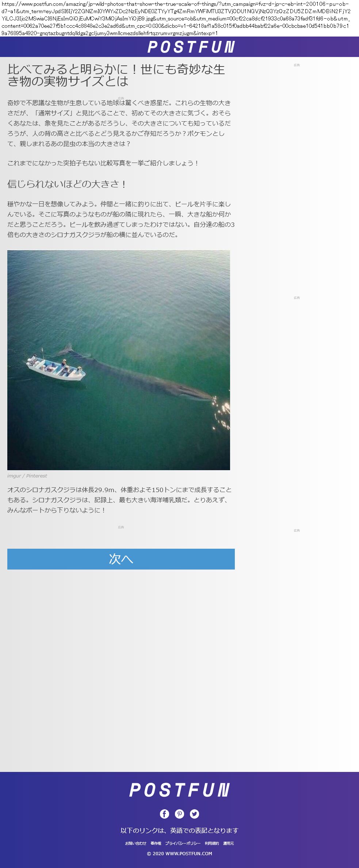The height and width of the screenshot is (868, 359).
Task: Click the POSTFUN logo in the top header
Action: (x=191, y=47)
